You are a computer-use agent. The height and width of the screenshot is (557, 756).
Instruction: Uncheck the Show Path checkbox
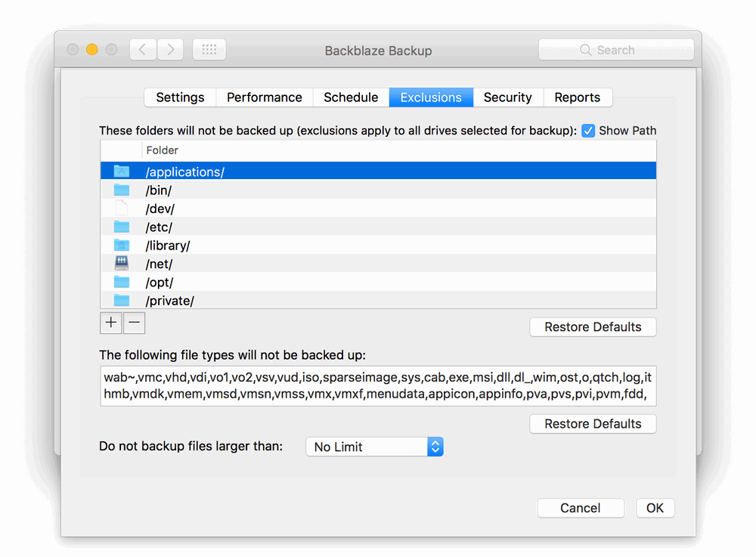588,131
